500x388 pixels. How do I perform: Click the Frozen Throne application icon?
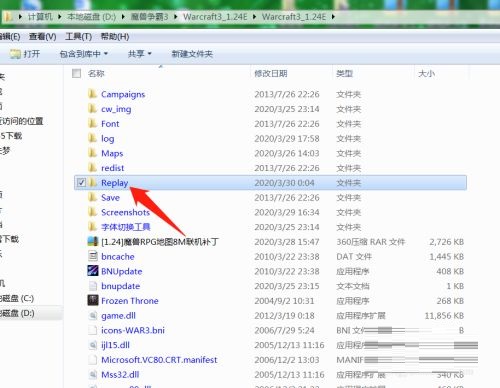(x=92, y=300)
